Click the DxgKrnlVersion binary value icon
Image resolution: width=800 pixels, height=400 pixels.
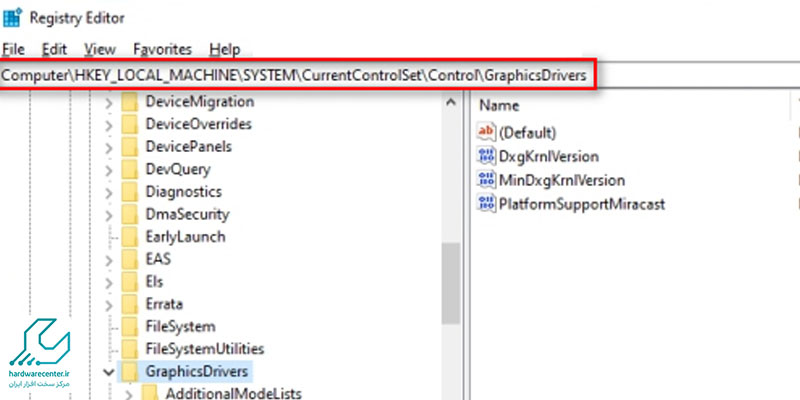pyautogui.click(x=486, y=156)
